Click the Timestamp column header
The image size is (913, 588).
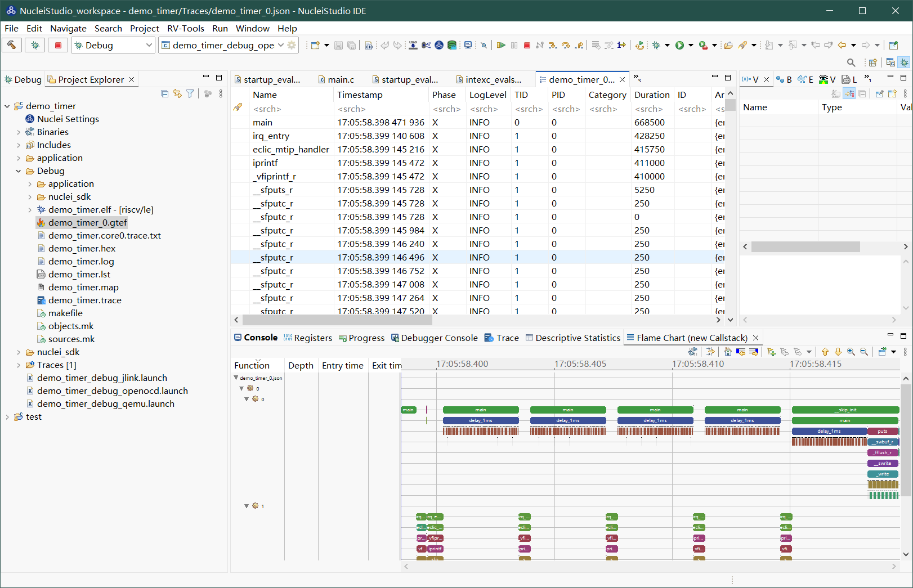click(x=360, y=95)
